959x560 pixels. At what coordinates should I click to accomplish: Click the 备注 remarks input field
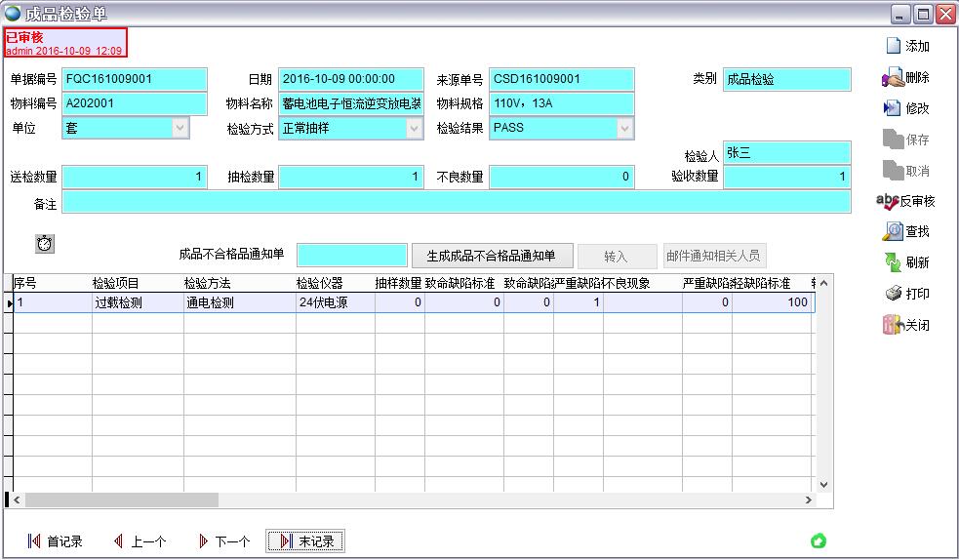[456, 202]
